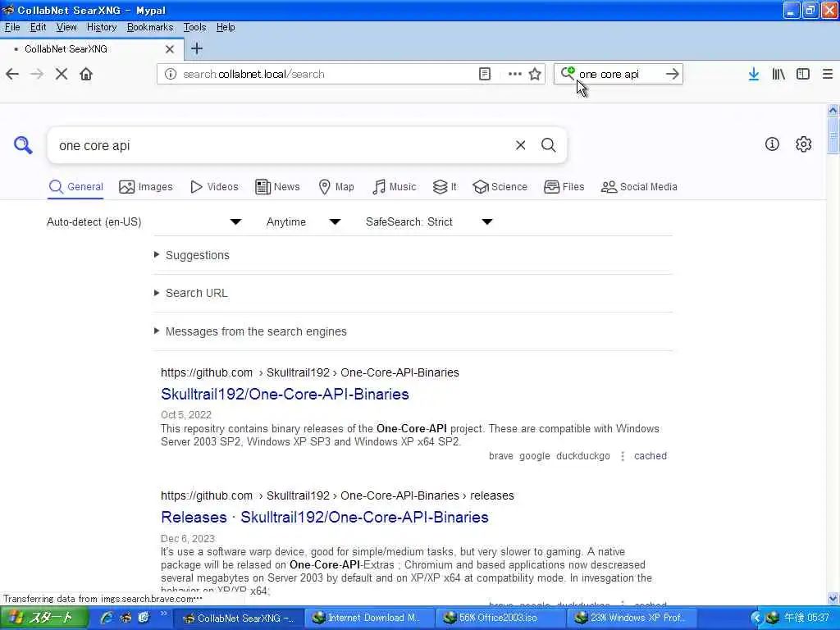Open Releases · Skulltrail192/One-Core-API-Binaries link
The image size is (840, 630).
325,517
